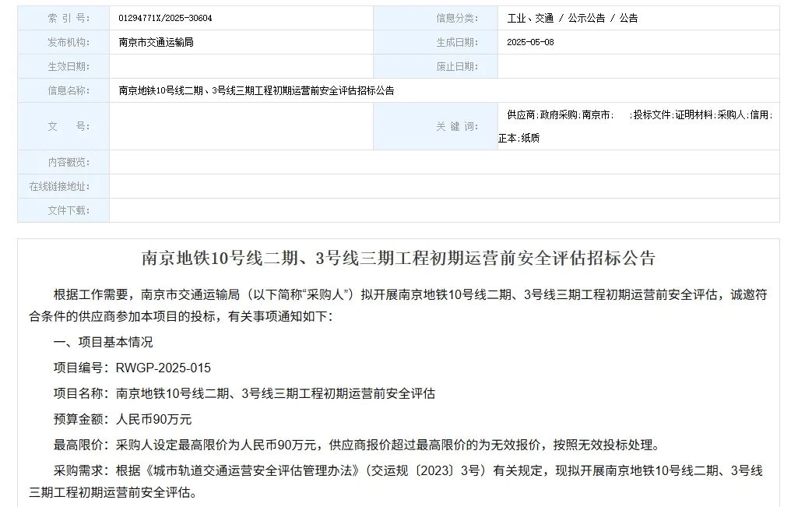The height and width of the screenshot is (507, 812).
Task: Click index number 01294771X/2025-30604
Action: point(165,18)
